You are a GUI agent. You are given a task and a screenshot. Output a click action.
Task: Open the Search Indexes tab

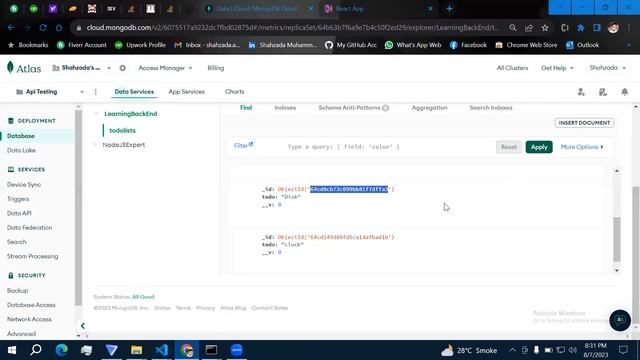491,108
